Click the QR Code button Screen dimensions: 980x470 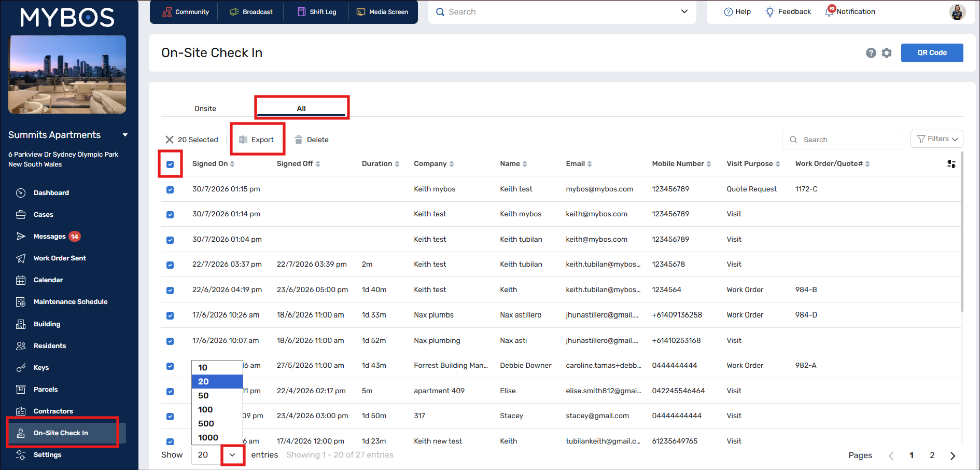pyautogui.click(x=932, y=53)
